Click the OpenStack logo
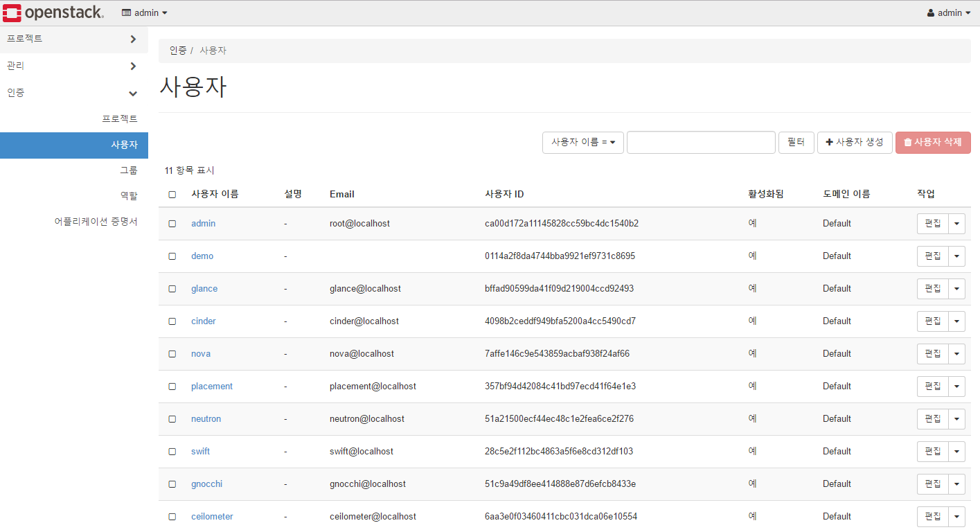The image size is (980, 532). pyautogui.click(x=53, y=12)
